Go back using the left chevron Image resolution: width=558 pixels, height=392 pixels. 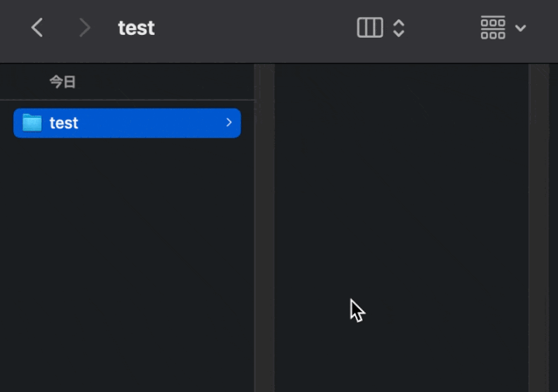point(37,28)
